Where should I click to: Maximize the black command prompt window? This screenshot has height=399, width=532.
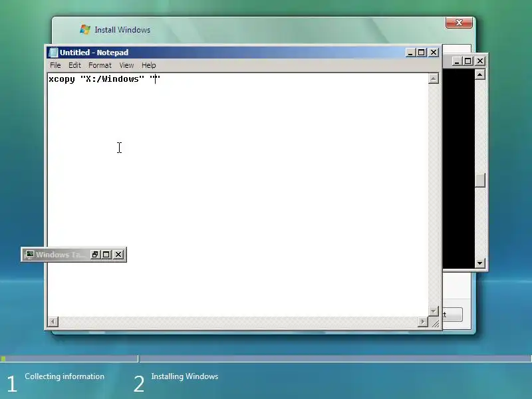click(x=468, y=61)
